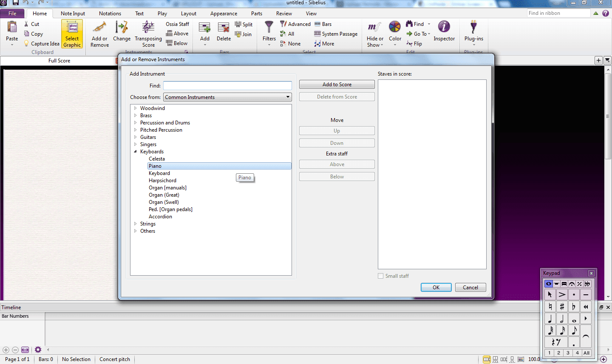The width and height of the screenshot is (612, 364).
Task: Select Keypad All voices button
Action: pos(586,353)
